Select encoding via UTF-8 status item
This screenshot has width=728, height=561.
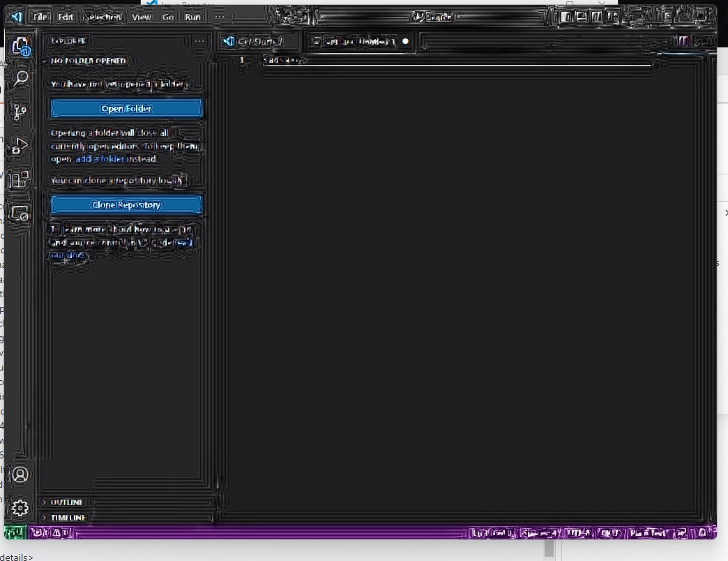[x=579, y=532]
